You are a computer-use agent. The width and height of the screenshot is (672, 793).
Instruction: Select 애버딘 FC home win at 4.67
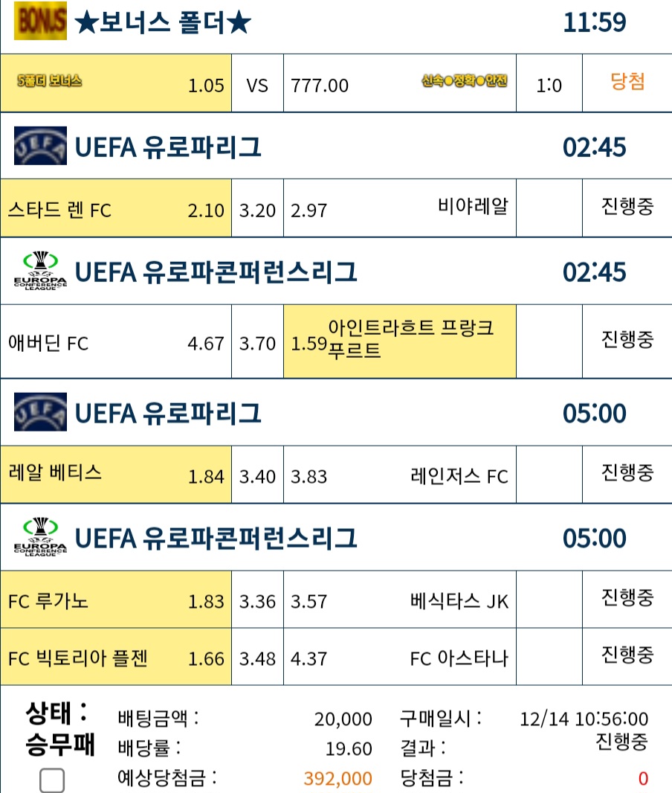[116, 341]
